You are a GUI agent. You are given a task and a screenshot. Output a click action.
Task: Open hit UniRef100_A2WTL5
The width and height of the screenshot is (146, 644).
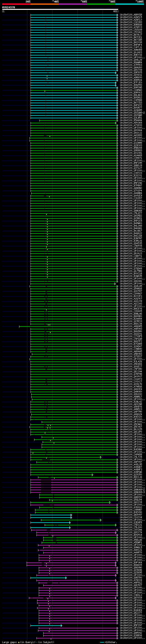[x=131, y=17]
